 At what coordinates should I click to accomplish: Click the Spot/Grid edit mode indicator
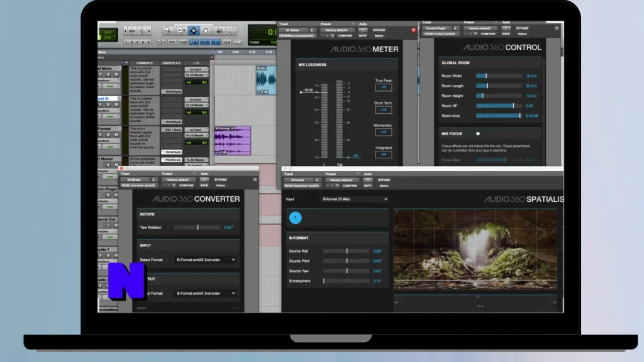[x=108, y=35]
